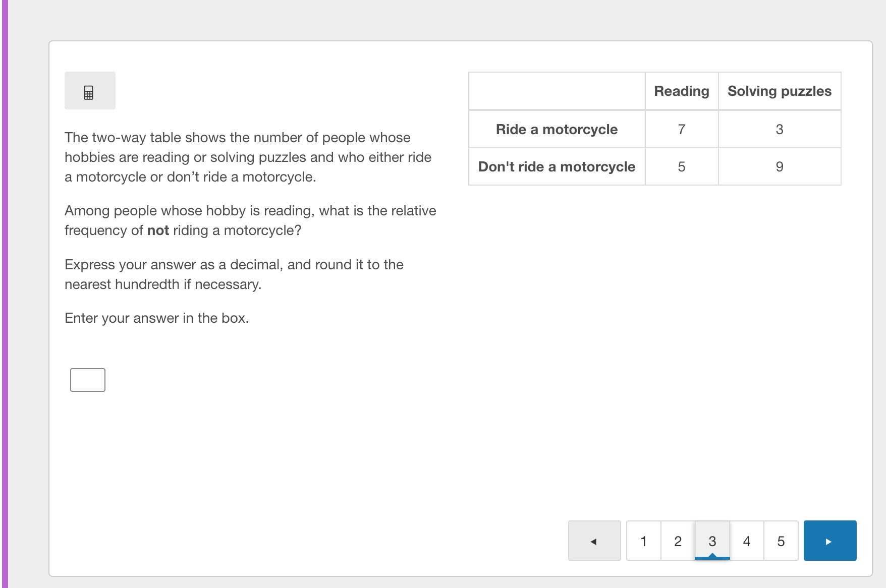Click the bold word "not" in question
The width and height of the screenshot is (886, 588).
point(158,230)
